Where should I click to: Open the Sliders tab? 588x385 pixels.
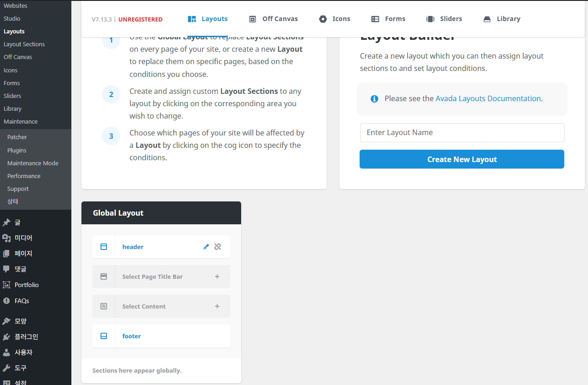tap(444, 19)
